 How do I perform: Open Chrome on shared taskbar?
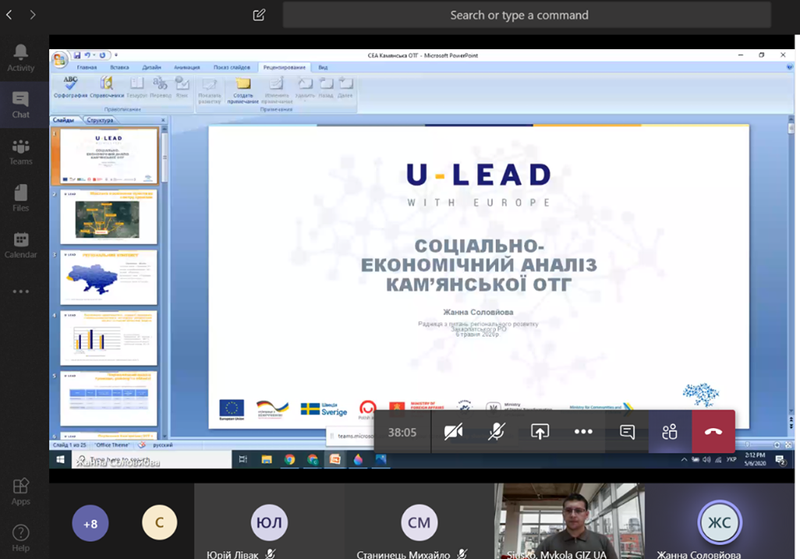tap(290, 460)
